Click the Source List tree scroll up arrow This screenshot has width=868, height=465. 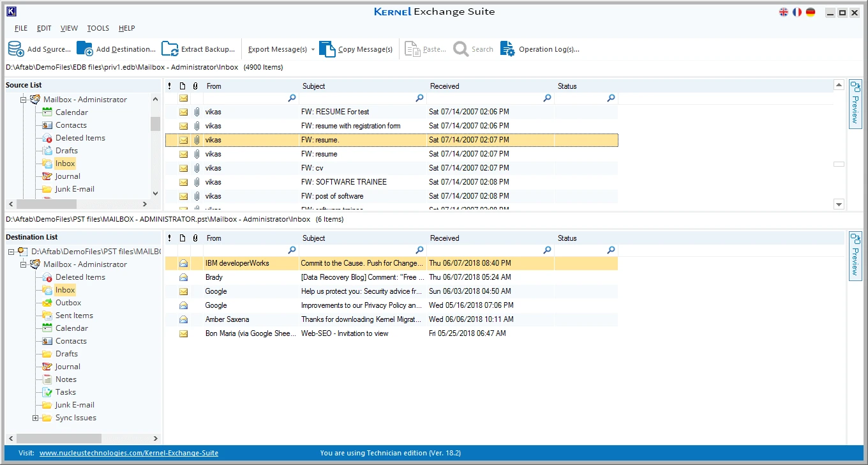coord(155,99)
